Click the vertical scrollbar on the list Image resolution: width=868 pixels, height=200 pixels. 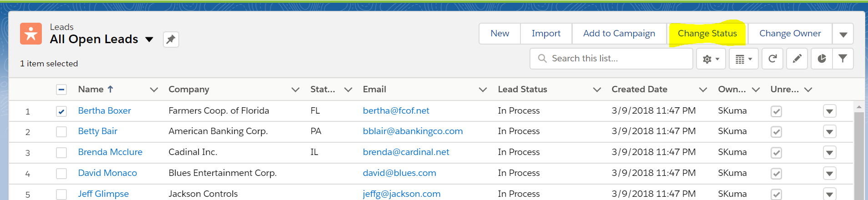pos(859,155)
